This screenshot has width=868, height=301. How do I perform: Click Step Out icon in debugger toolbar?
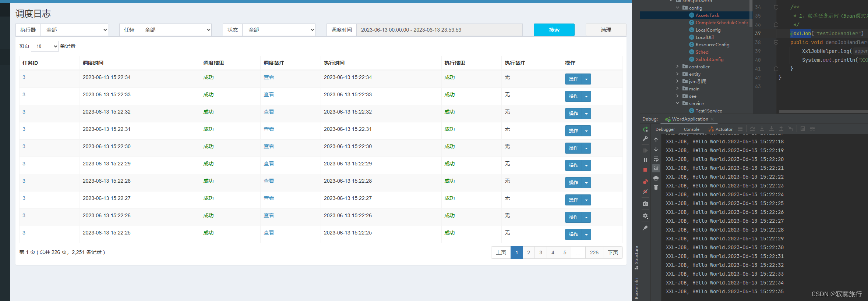[781, 129]
